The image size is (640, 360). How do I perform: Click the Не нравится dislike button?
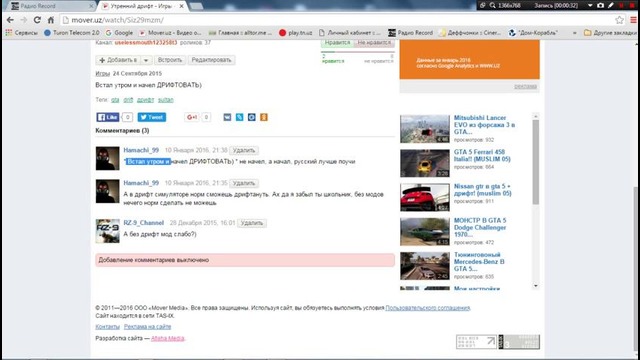coord(374,42)
